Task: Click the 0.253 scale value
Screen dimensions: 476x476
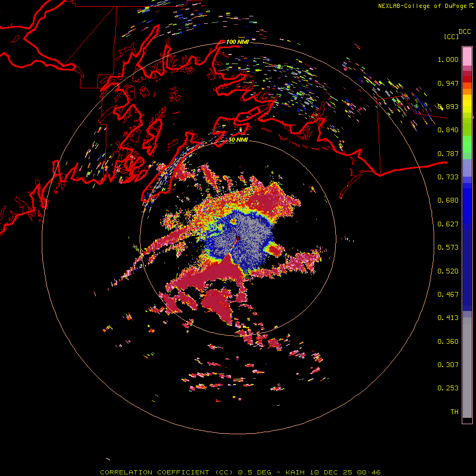Action: pyautogui.click(x=448, y=388)
